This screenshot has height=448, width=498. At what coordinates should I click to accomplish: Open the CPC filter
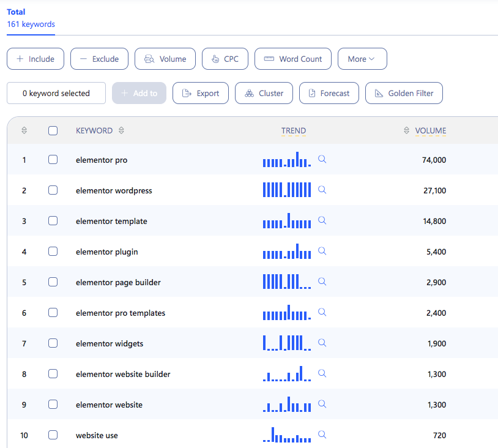(x=225, y=59)
